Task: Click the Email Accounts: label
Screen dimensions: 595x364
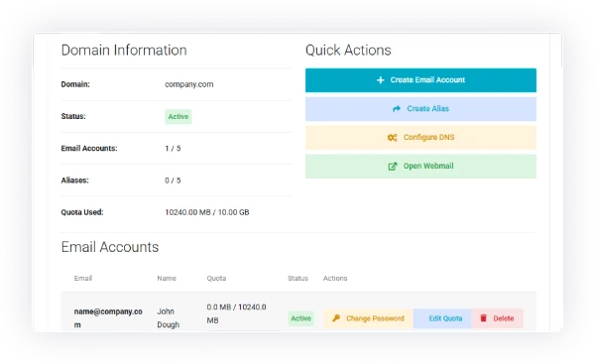Action: pos(89,149)
